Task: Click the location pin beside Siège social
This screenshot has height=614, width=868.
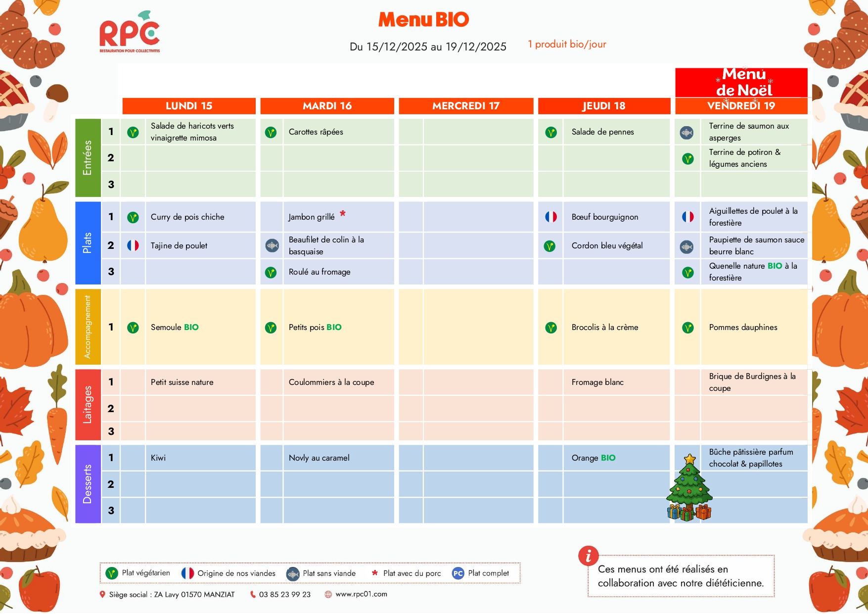Action: (102, 594)
